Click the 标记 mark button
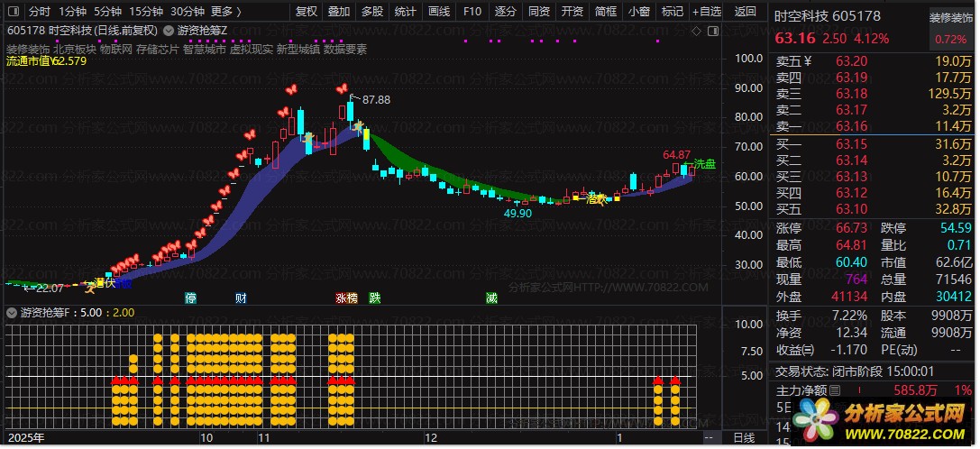980x449 pixels. [x=672, y=11]
